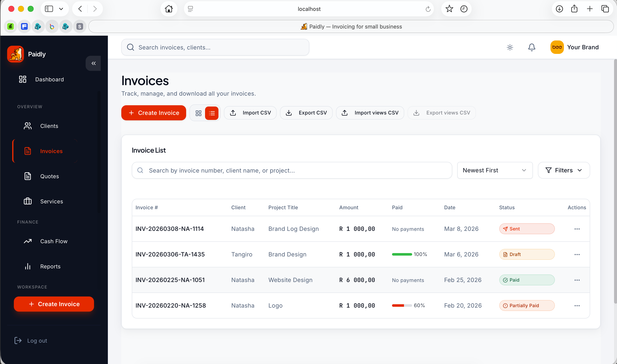Switch to list view
The image size is (617, 364).
click(212, 113)
